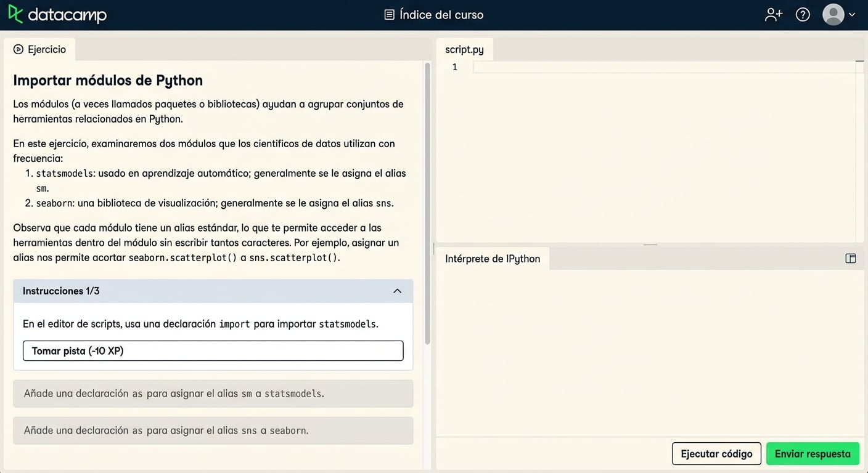Click the Instrucciones 1/3 header text
The height and width of the screenshot is (473, 868).
pos(61,291)
